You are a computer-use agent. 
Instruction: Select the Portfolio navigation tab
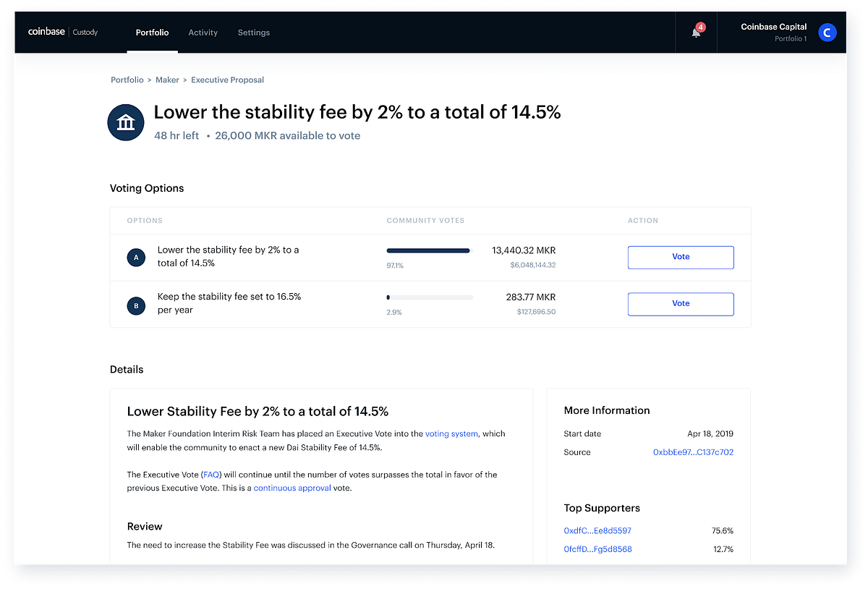click(x=152, y=33)
